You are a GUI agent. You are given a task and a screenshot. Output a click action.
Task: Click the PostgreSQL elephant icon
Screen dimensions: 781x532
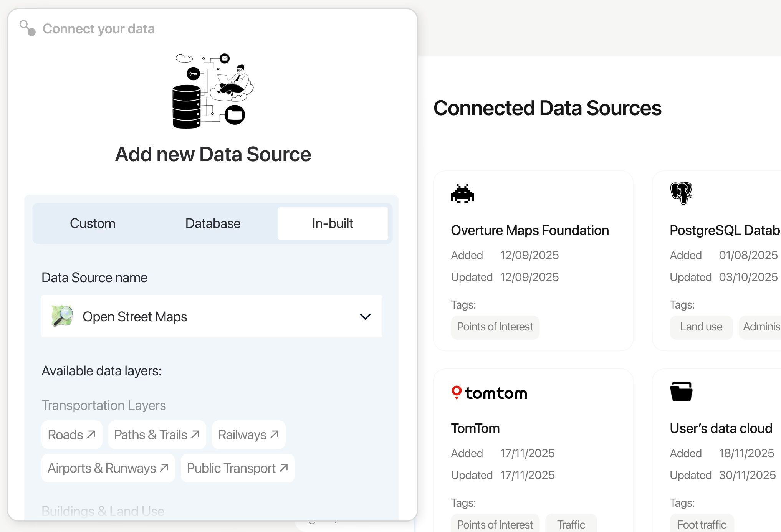[681, 193]
